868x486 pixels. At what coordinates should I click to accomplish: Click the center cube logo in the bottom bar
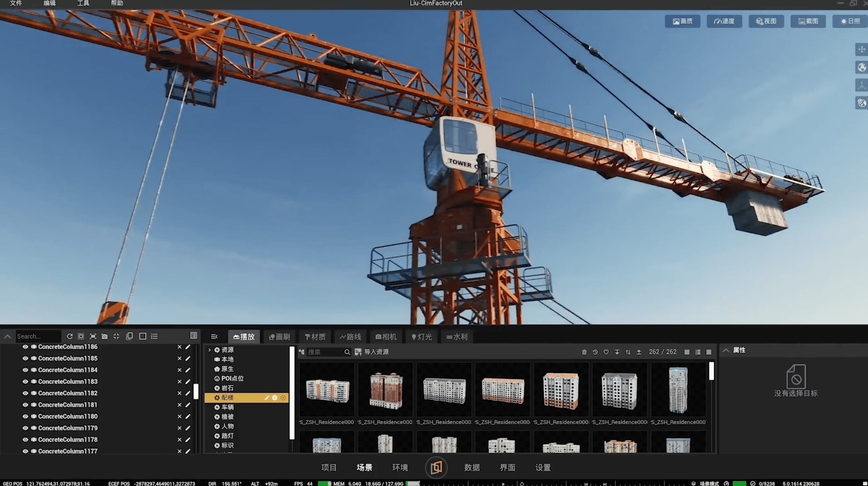(436, 467)
